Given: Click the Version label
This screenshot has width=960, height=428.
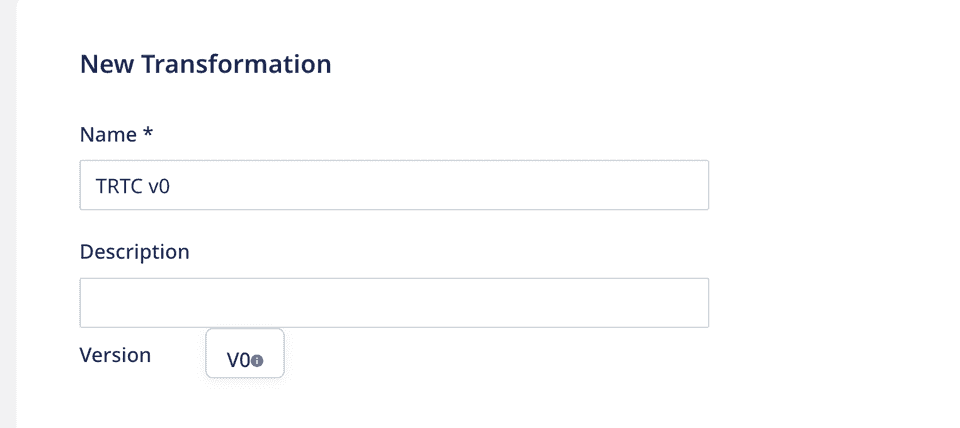Looking at the screenshot, I should coord(115,355).
